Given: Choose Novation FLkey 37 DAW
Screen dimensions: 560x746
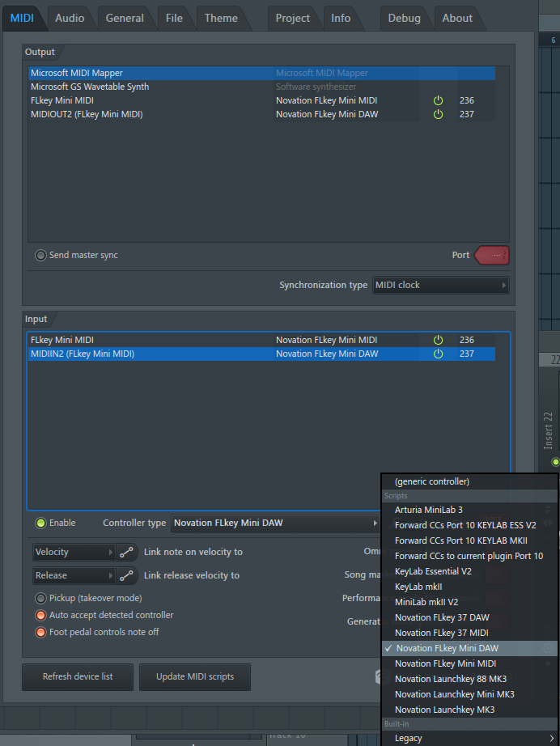Looking at the screenshot, I should point(469,617).
